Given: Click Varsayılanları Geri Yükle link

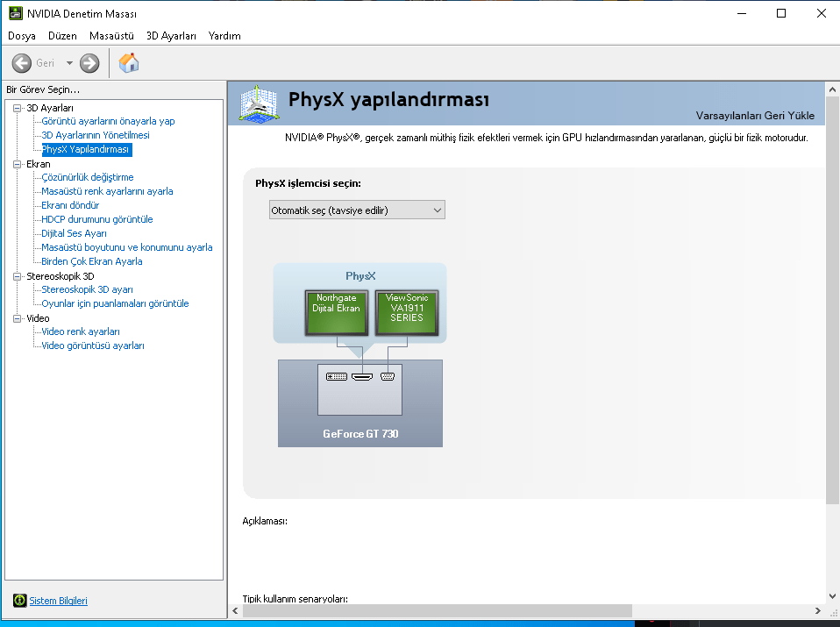Looking at the screenshot, I should pos(755,115).
